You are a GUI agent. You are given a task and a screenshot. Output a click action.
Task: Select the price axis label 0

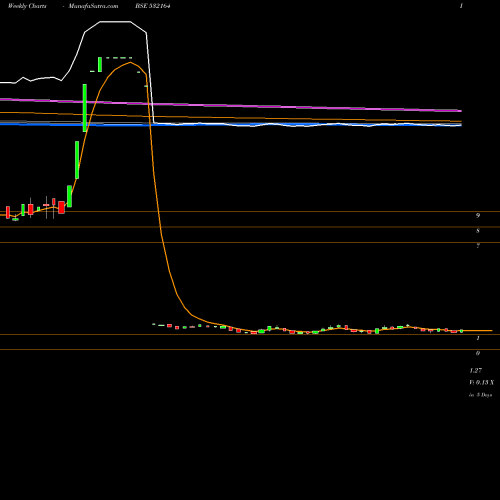pyautogui.click(x=478, y=353)
